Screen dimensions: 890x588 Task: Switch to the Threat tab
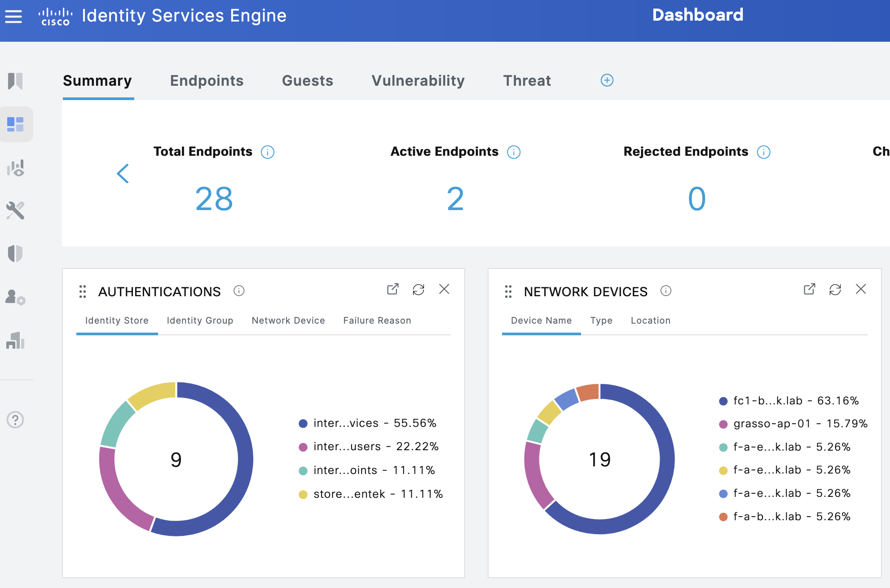coord(527,81)
